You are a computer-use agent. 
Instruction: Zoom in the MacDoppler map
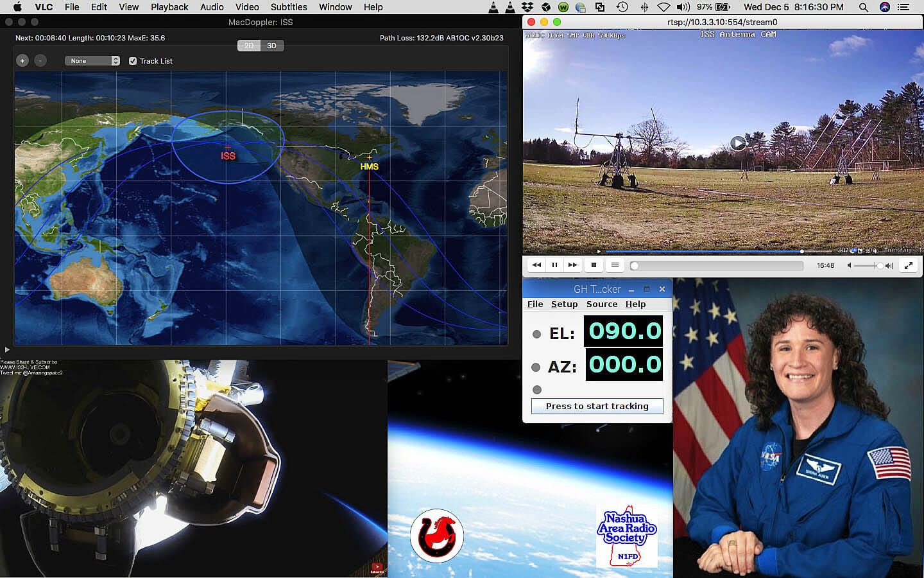22,60
